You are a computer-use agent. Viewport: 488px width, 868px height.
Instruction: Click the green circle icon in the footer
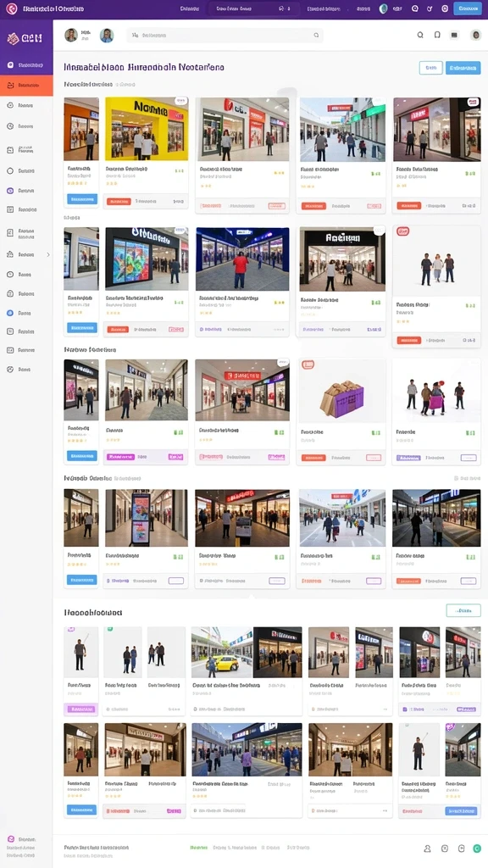point(477,848)
